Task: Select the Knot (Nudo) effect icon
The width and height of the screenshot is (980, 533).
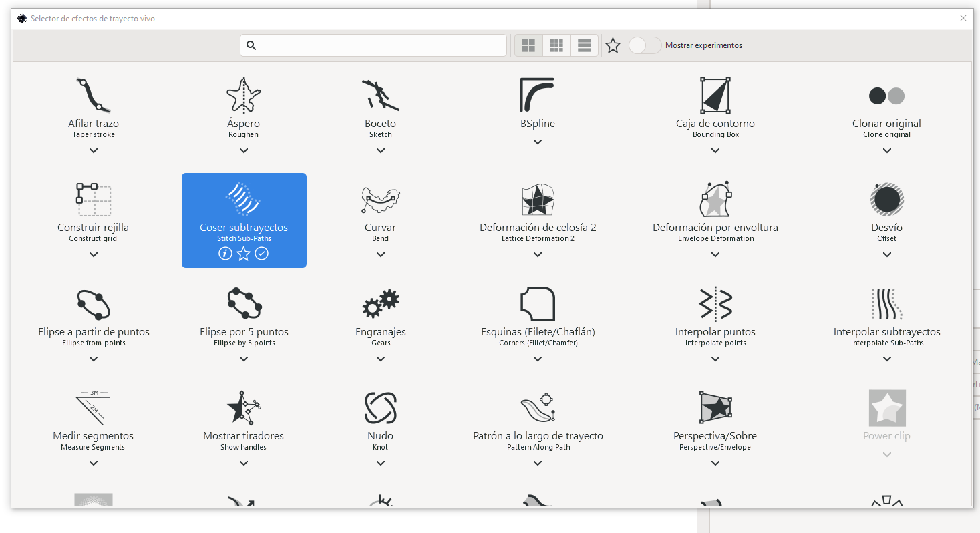Action: [381, 408]
